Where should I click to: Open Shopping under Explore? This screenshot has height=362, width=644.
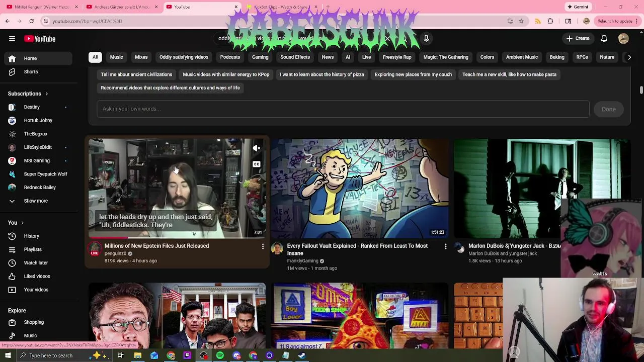click(x=39, y=322)
